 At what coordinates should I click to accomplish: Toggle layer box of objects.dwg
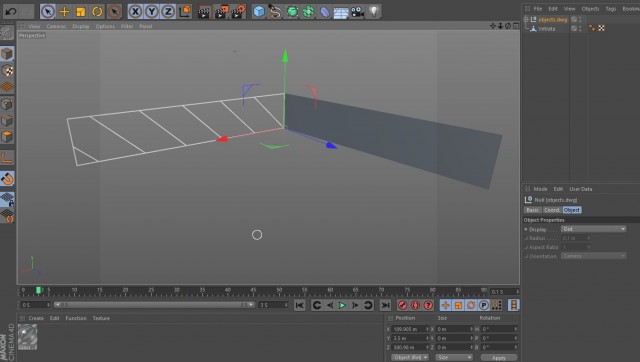(574, 19)
